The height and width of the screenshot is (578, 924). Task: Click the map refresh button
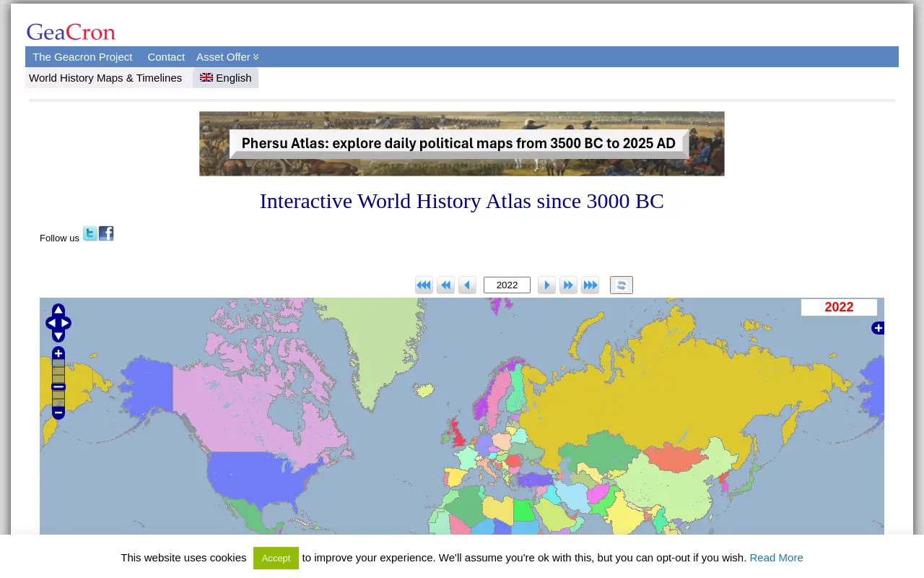point(622,285)
